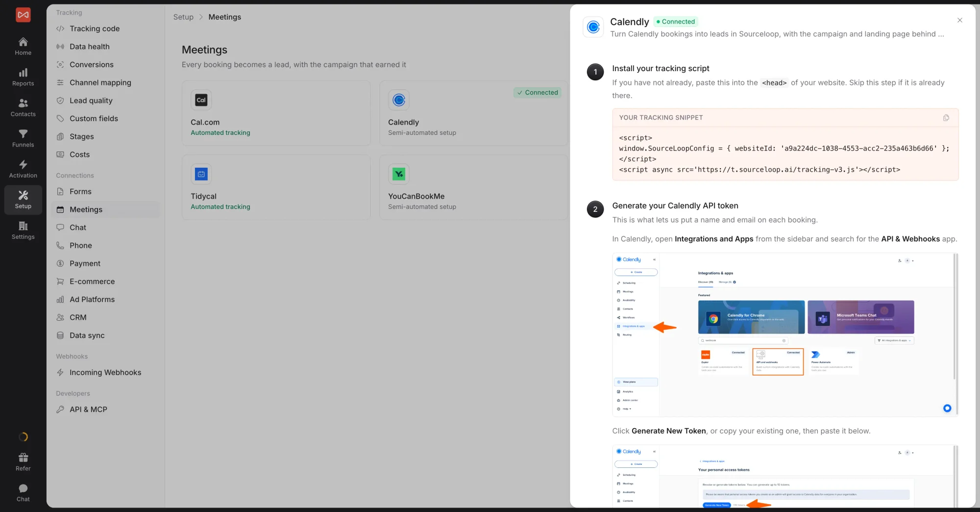
Task: Open Ad Platforms connections
Action: 105,300
